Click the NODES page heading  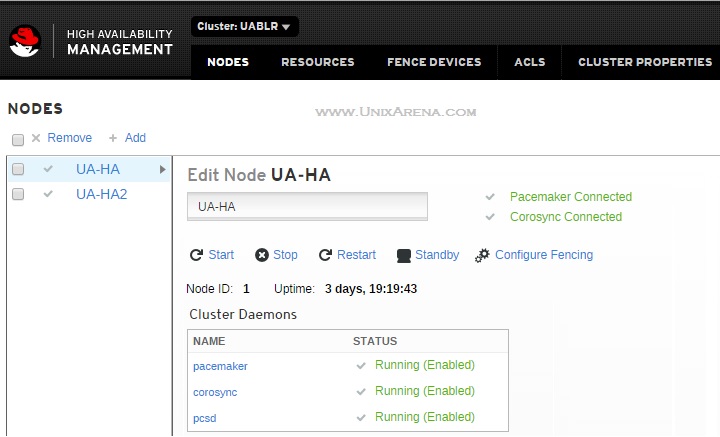[x=35, y=109]
